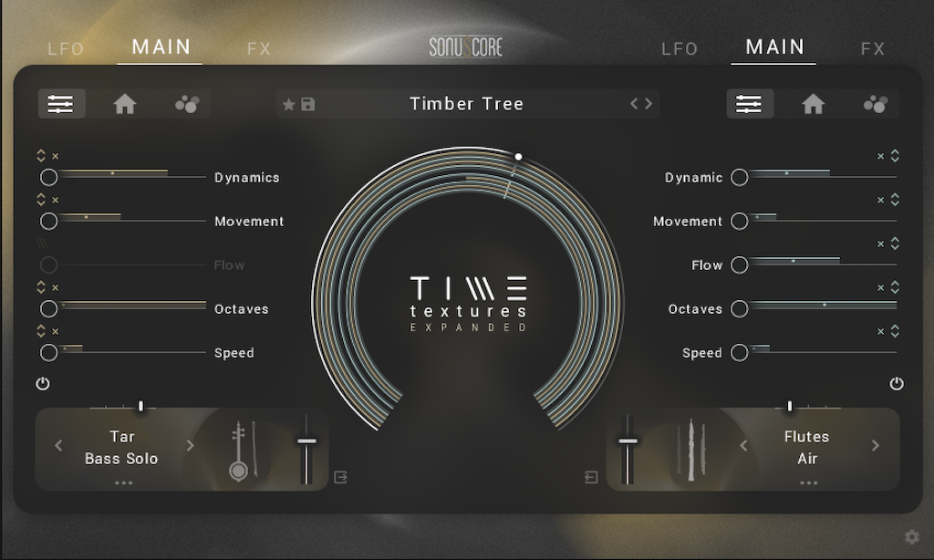Remove modulation X on right Speed

pos(880,331)
